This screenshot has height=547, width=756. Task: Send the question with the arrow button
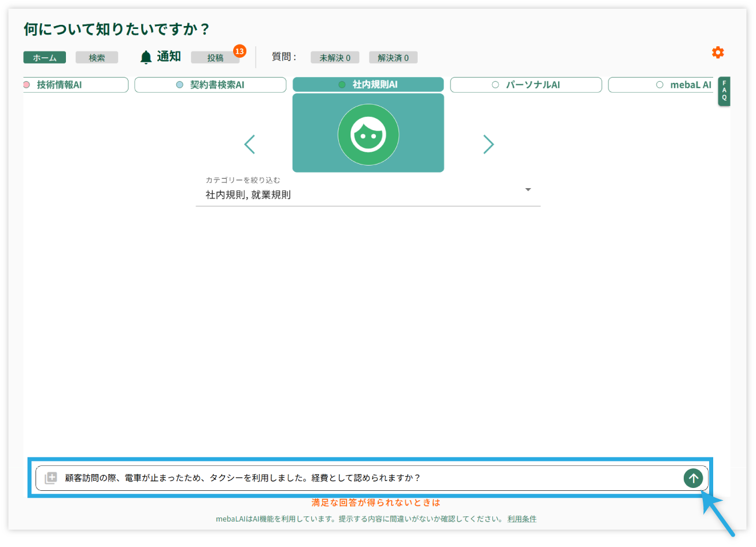point(693,478)
